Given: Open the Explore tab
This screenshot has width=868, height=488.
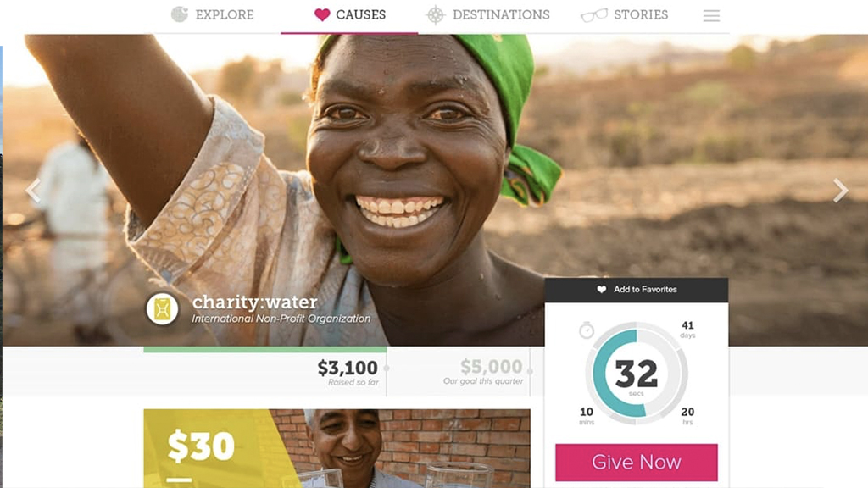Looking at the screenshot, I should pos(213,15).
